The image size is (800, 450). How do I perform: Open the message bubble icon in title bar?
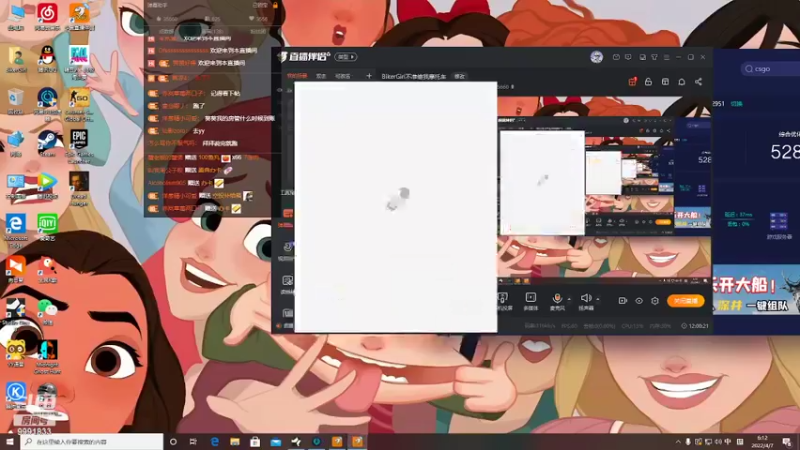point(628,57)
